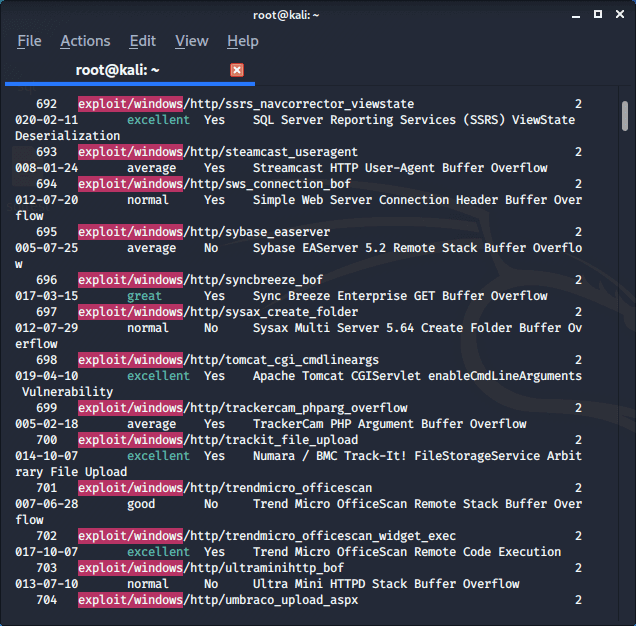This screenshot has height=626, width=636.
Task: Click 'TrackerCam PHP Argument Buffer Overflow' description
Action: (389, 424)
